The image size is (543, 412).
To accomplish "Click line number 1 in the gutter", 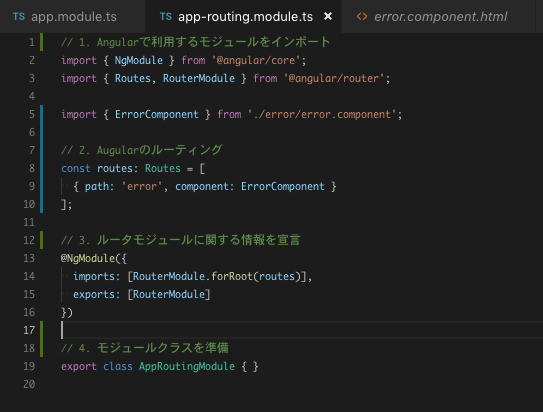I will coord(32,42).
